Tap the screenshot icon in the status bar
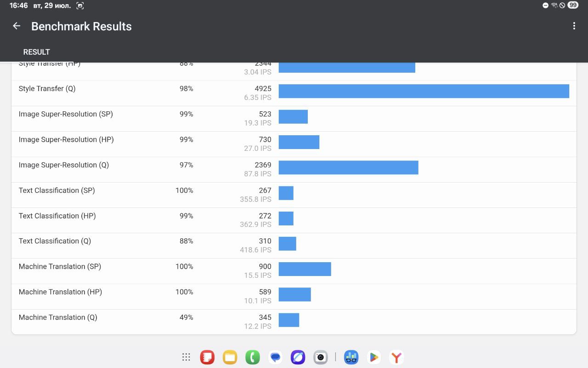 point(80,6)
